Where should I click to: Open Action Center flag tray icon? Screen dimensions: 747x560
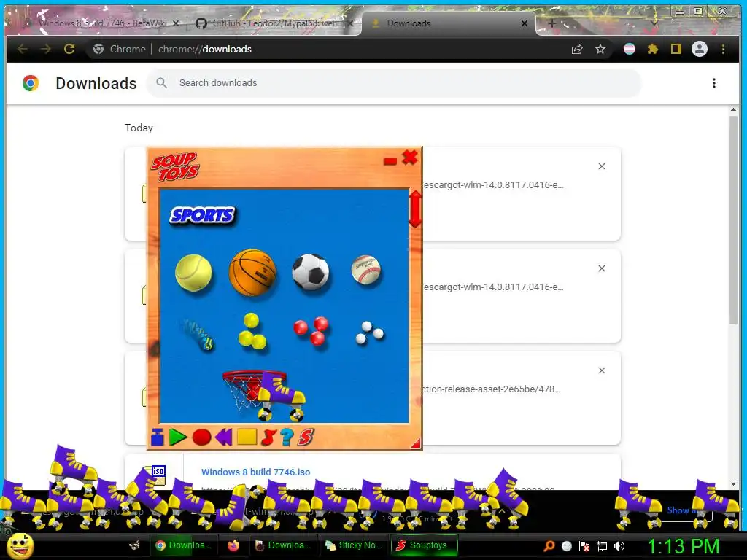584,546
